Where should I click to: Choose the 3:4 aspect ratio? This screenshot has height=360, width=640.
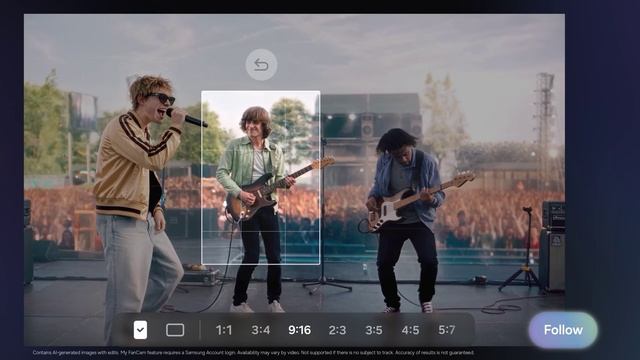260,330
